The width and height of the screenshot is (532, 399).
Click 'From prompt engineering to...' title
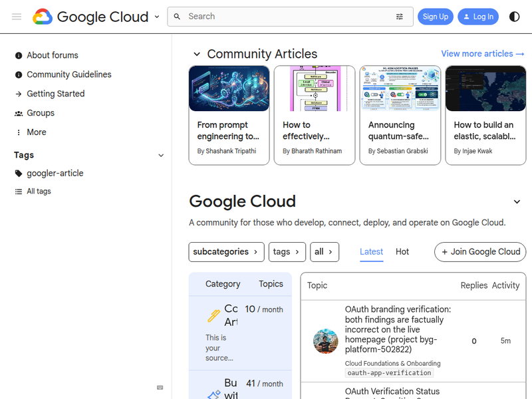[x=228, y=130]
